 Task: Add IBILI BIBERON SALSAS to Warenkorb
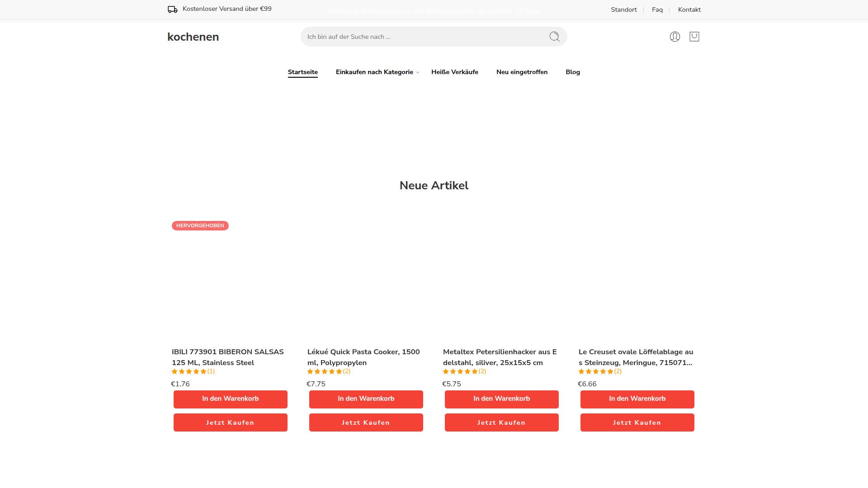click(231, 399)
